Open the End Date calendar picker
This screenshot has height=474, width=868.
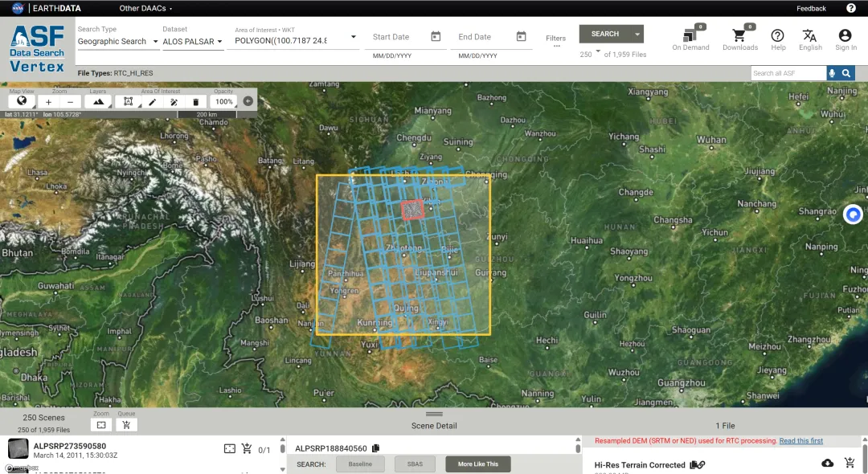click(521, 36)
